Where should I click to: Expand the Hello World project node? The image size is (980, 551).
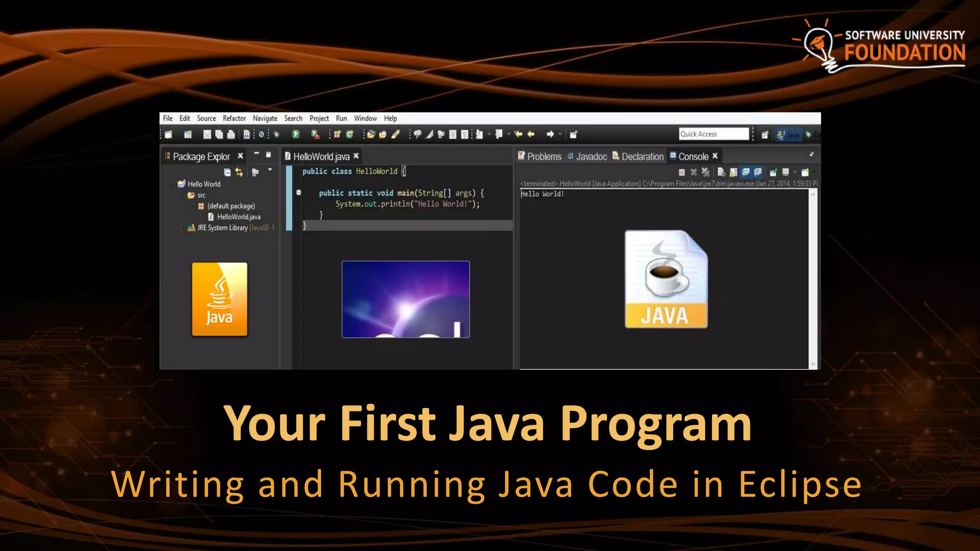pyautogui.click(x=173, y=184)
